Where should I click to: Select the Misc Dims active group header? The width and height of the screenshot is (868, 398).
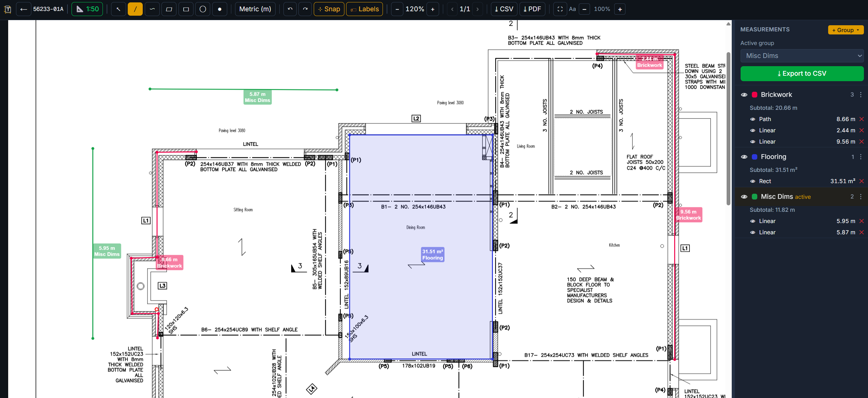[x=802, y=197]
